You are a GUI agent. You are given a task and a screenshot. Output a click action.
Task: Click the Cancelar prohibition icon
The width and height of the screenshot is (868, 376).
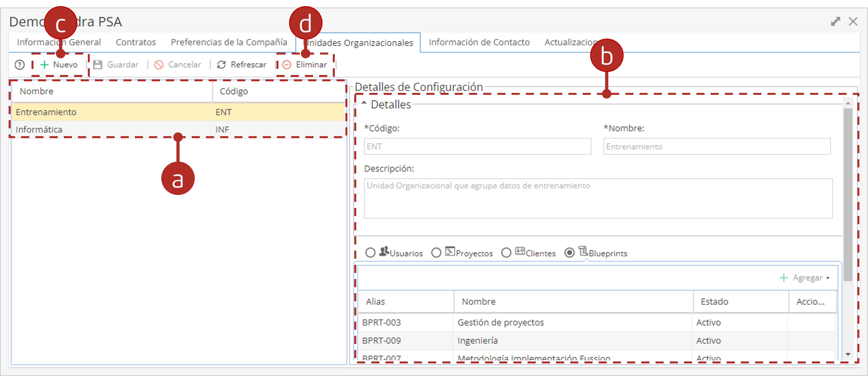[159, 65]
